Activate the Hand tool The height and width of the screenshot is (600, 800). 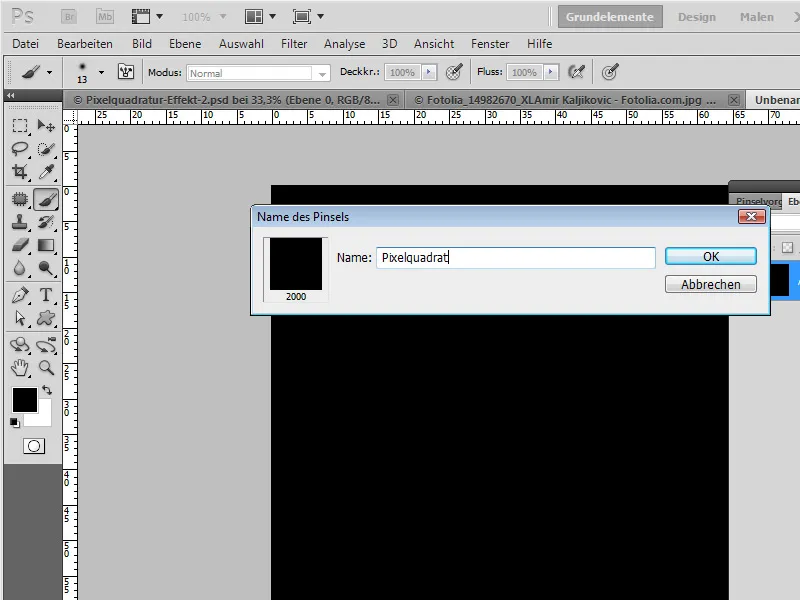click(18, 368)
